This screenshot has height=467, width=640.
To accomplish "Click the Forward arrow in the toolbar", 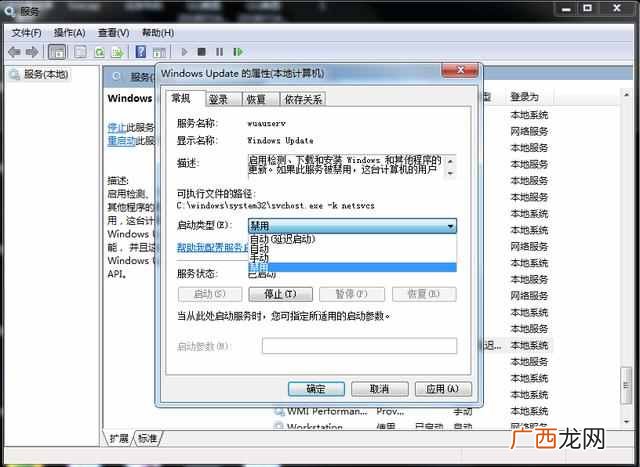I will 32,52.
